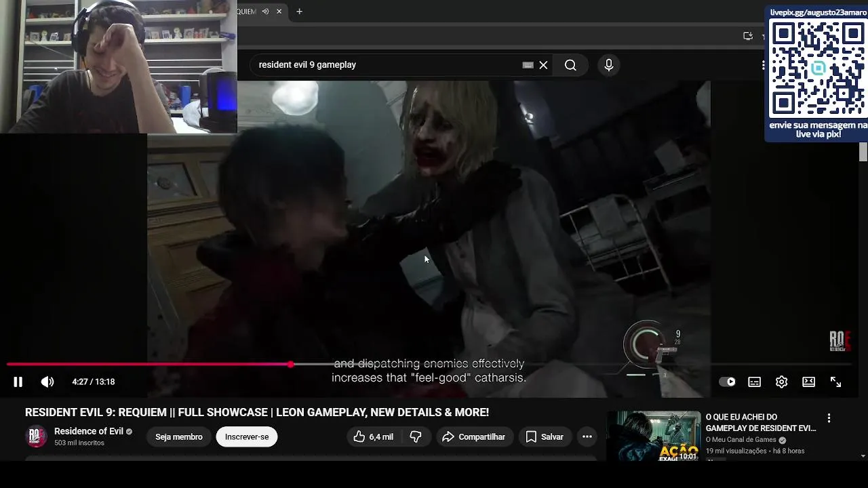Image resolution: width=868 pixels, height=488 pixels.
Task: Click the page vertical scrollbar
Action: tap(863, 153)
